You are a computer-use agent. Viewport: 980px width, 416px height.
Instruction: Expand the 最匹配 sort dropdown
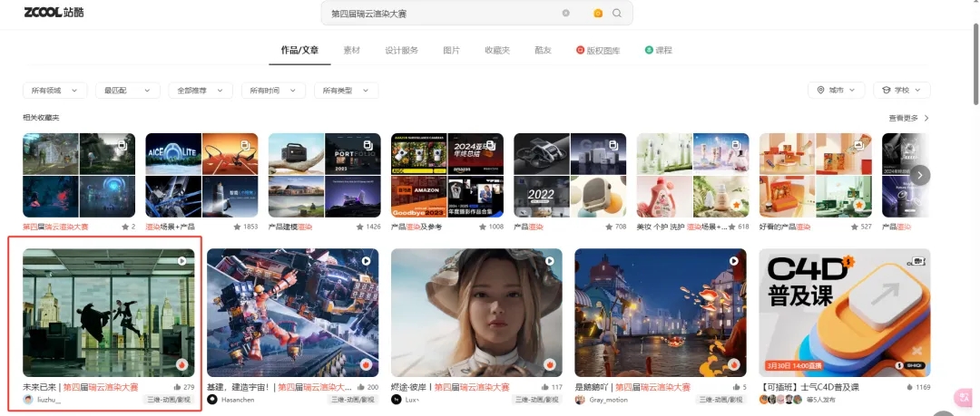click(x=126, y=91)
